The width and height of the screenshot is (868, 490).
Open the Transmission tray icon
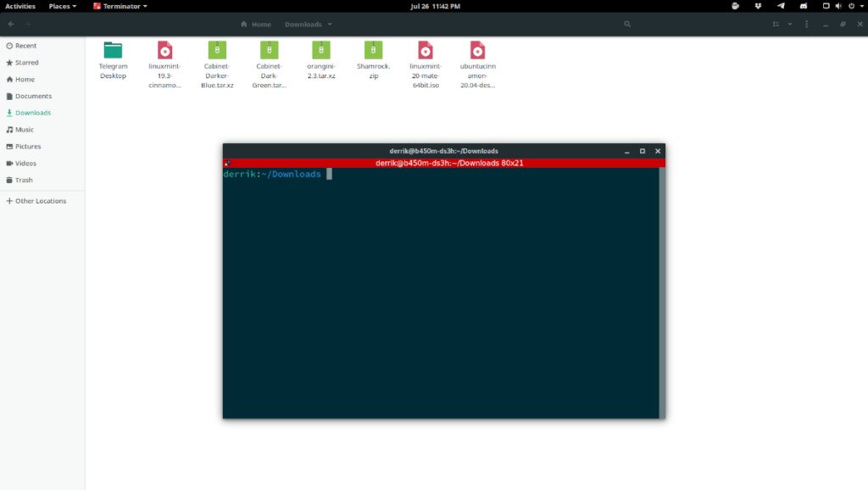(x=758, y=6)
